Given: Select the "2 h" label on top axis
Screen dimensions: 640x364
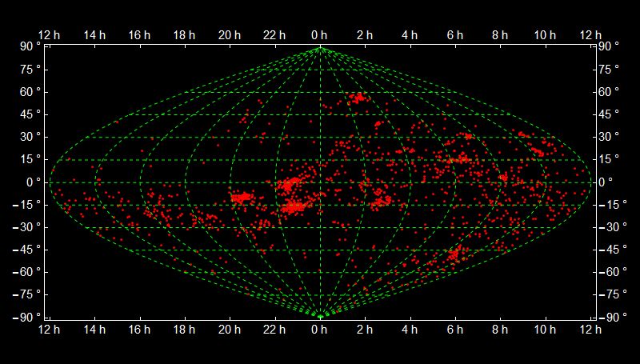Looking at the screenshot, I should (x=365, y=35).
